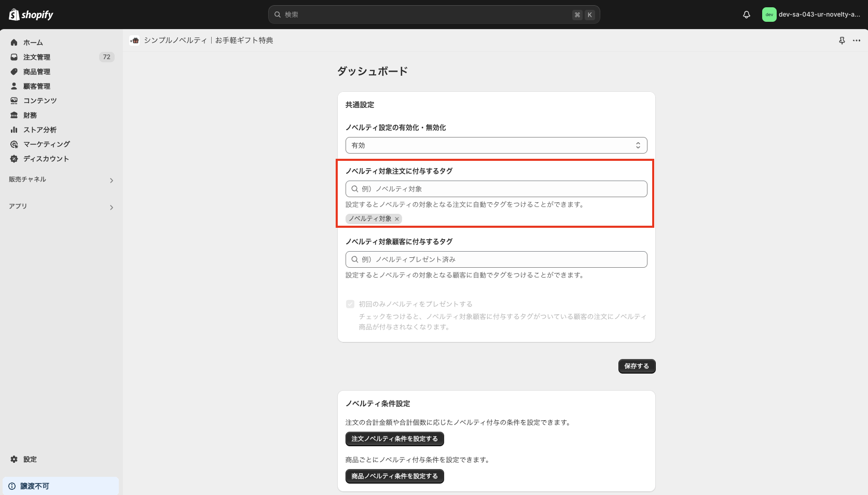Open notifications via the bell icon

pyautogui.click(x=746, y=15)
